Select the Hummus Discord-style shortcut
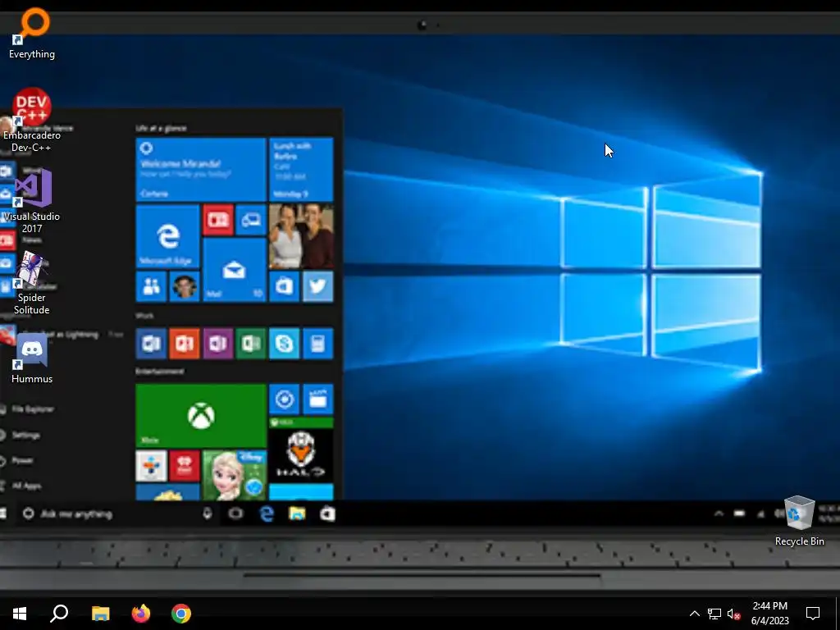This screenshot has width=840, height=630. click(32, 359)
